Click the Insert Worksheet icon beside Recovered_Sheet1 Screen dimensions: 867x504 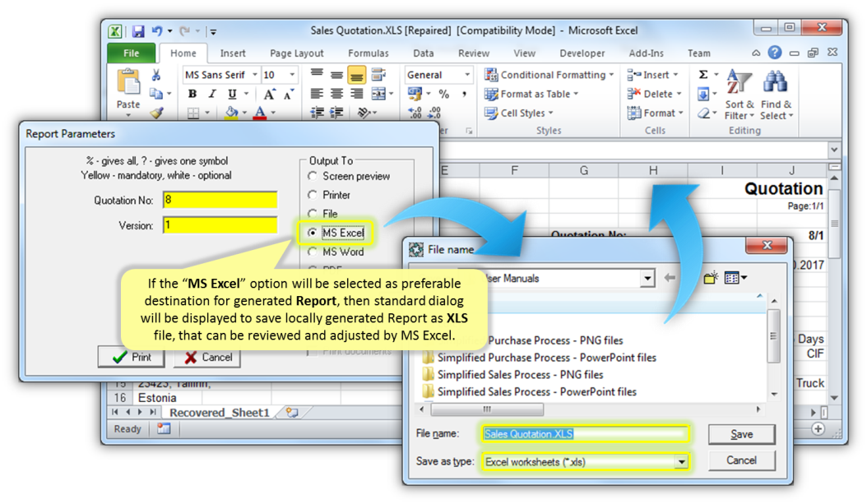point(292,412)
